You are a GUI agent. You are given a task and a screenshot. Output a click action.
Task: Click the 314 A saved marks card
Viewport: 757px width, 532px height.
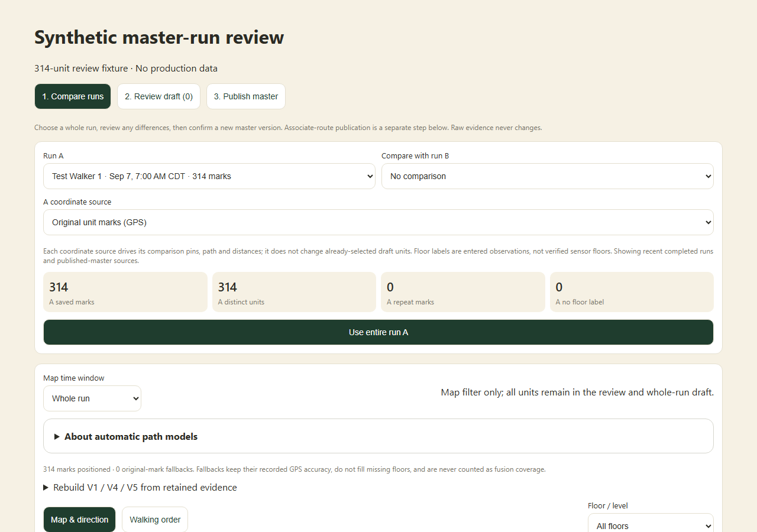[125, 292]
